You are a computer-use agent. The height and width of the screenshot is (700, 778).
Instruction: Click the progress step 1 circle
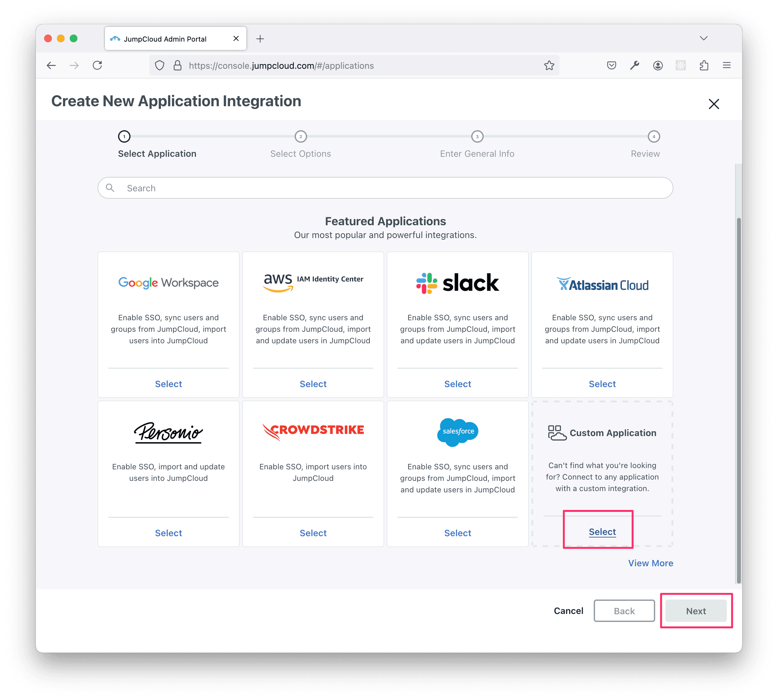click(x=123, y=137)
